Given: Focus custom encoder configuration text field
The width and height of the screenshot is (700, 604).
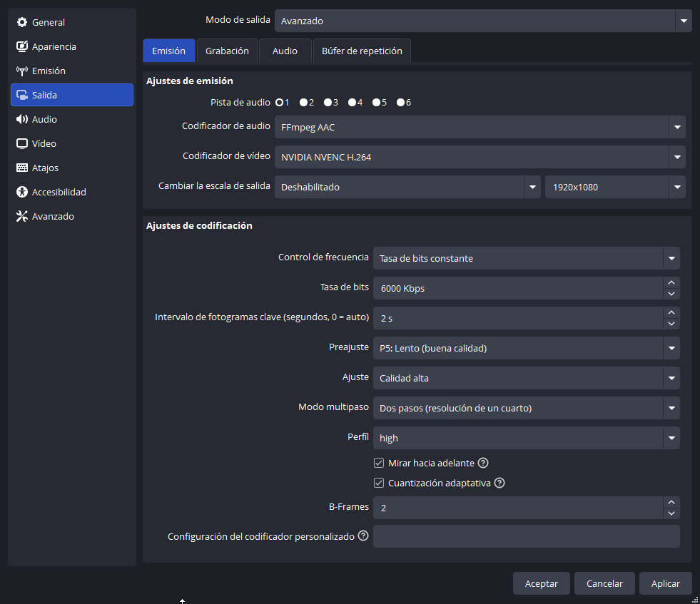Looking at the screenshot, I should click(x=527, y=536).
